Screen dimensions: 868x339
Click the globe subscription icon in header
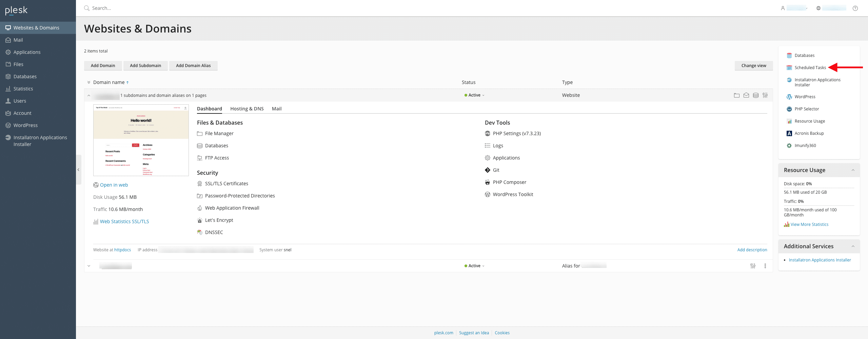(818, 8)
